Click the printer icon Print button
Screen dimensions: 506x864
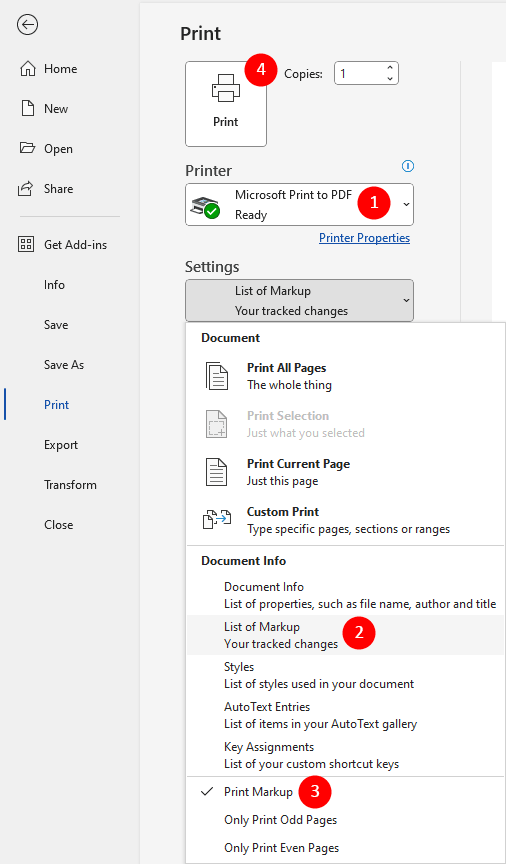coord(226,104)
